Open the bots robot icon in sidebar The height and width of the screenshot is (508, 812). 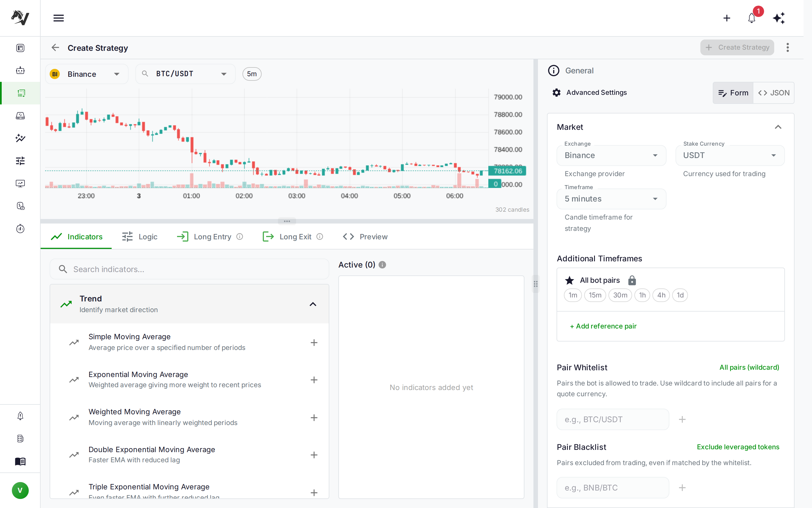(20, 71)
